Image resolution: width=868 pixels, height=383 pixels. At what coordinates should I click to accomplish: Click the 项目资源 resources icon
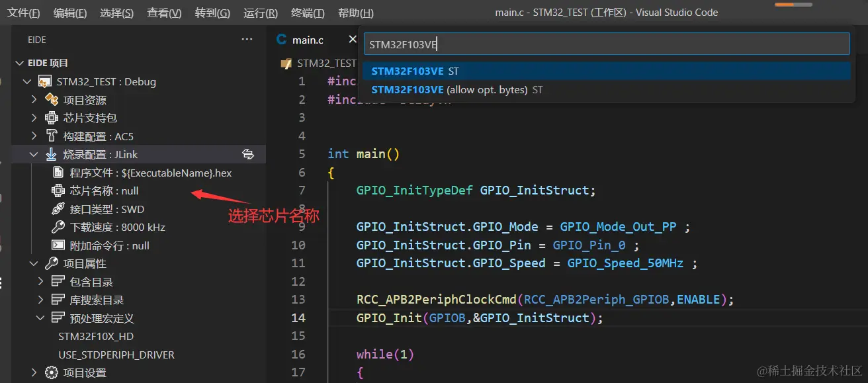52,100
